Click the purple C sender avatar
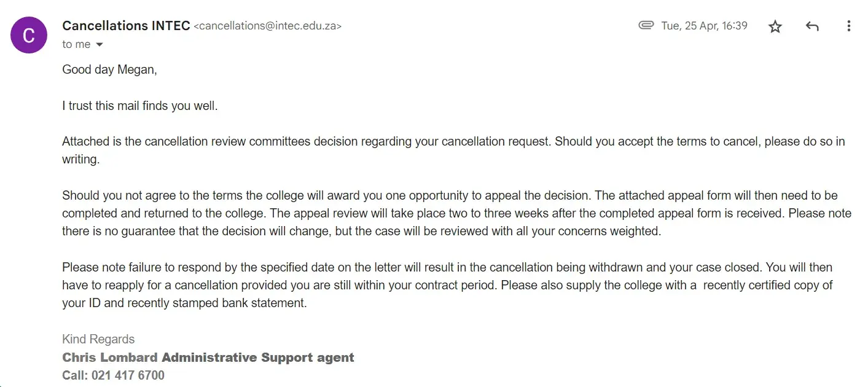This screenshot has height=387, width=868. pos(29,35)
